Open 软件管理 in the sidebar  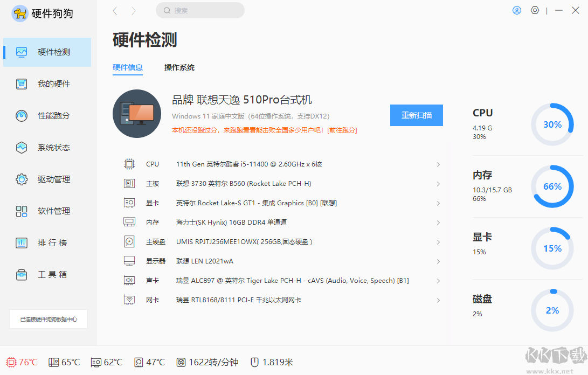[x=22, y=211]
